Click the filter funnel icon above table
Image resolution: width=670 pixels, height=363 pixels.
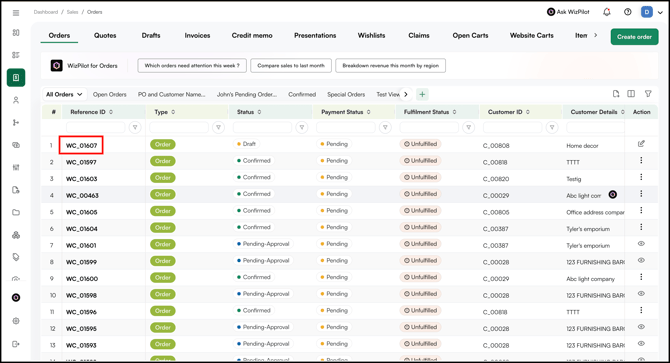click(x=648, y=94)
